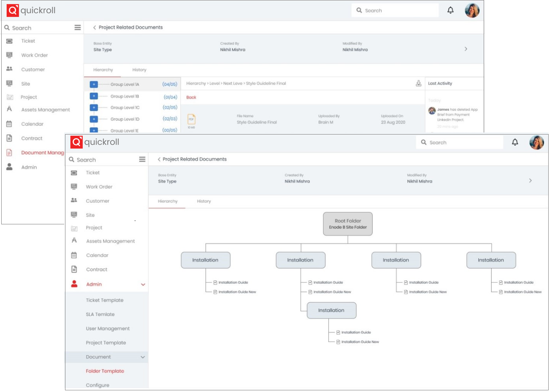Click the red Back link

click(x=191, y=97)
